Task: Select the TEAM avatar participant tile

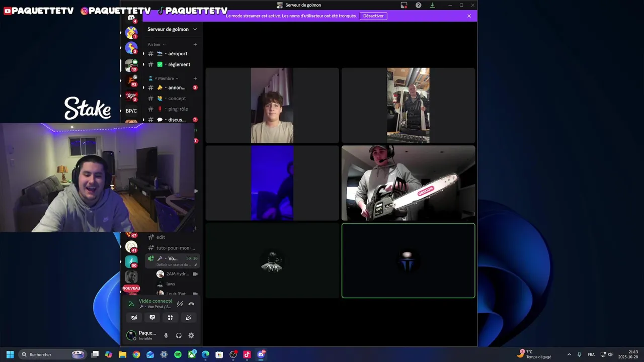Action: coord(272,260)
